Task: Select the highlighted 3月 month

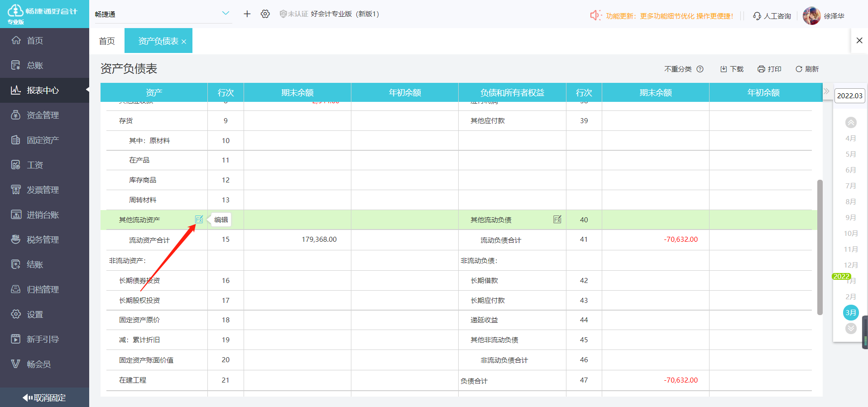Action: click(x=851, y=312)
